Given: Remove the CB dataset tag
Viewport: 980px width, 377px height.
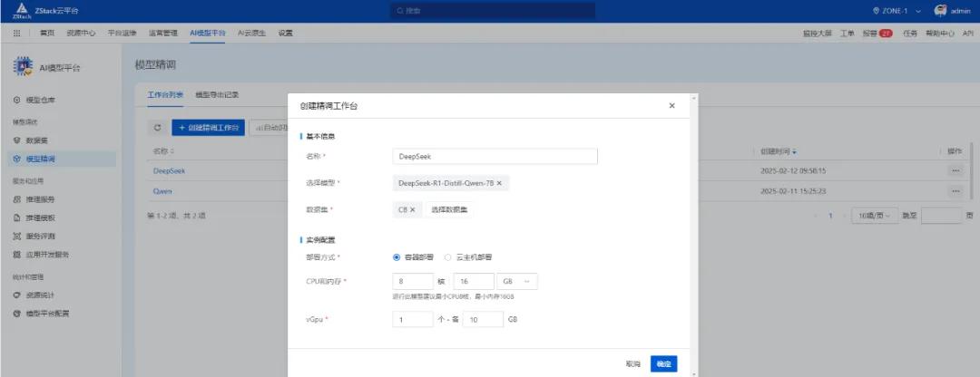Looking at the screenshot, I should tap(413, 209).
